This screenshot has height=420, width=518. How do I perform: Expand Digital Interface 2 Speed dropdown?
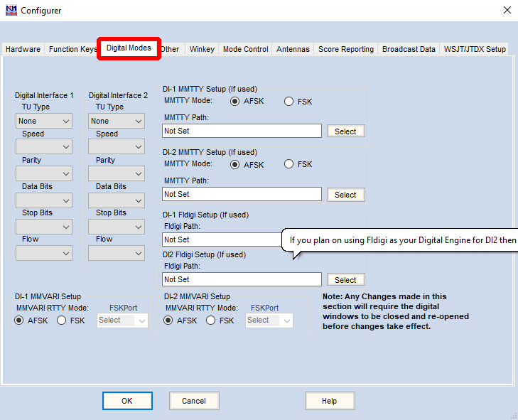click(117, 146)
